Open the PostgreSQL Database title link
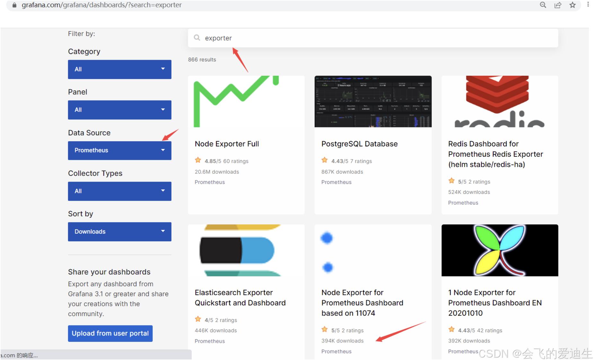 pyautogui.click(x=359, y=144)
